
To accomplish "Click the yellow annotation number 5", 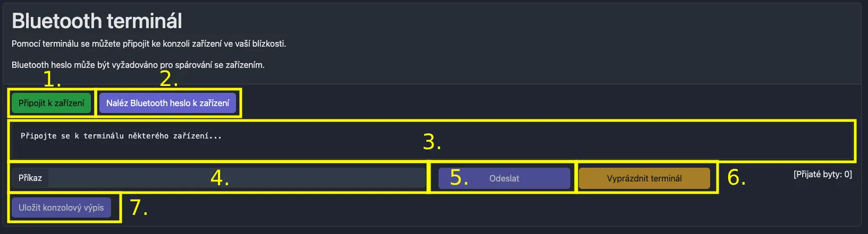I will 459,178.
